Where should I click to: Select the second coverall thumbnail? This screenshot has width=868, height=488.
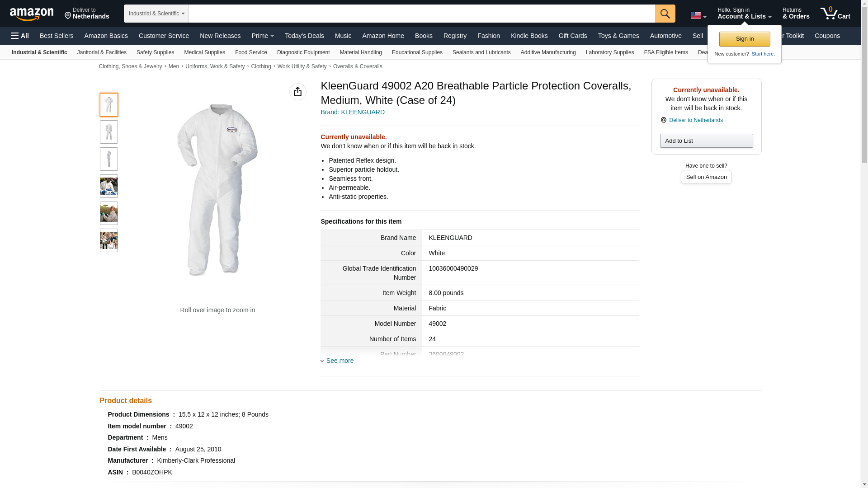[108, 132]
